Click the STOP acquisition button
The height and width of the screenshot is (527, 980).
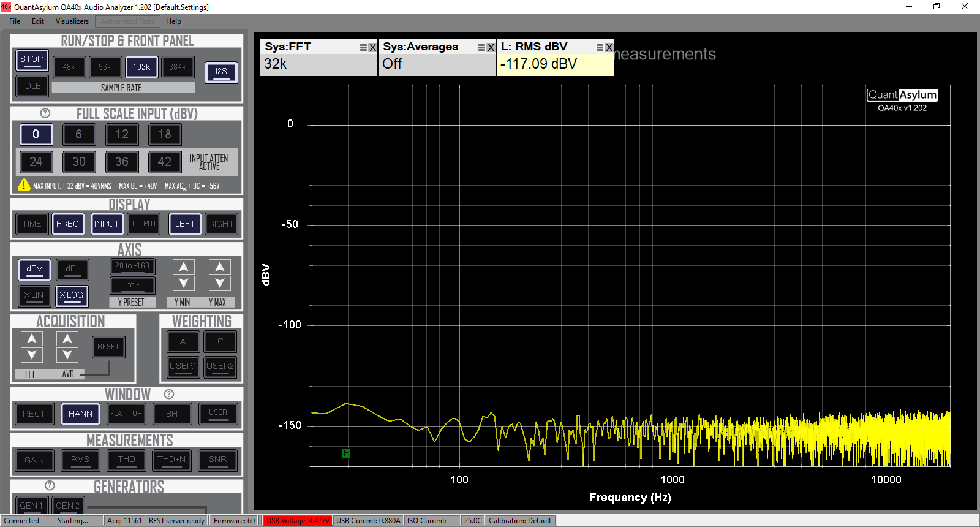(32, 60)
